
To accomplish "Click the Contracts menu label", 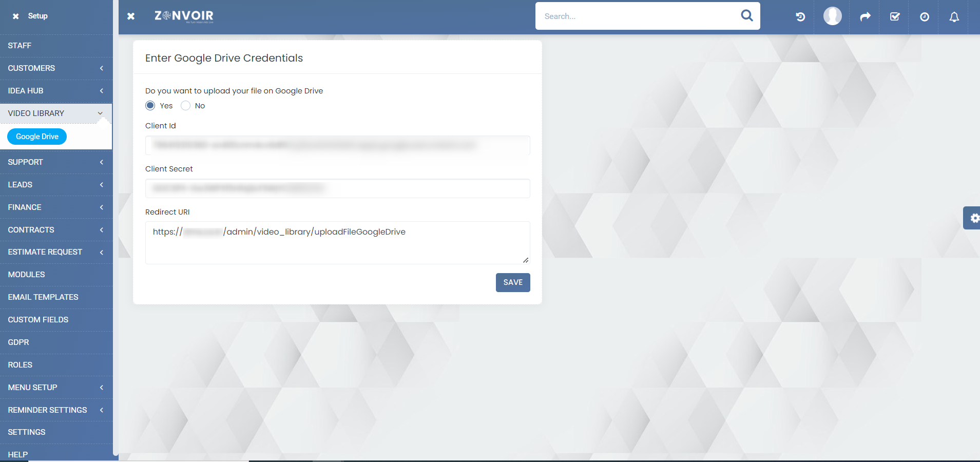I will 31,230.
